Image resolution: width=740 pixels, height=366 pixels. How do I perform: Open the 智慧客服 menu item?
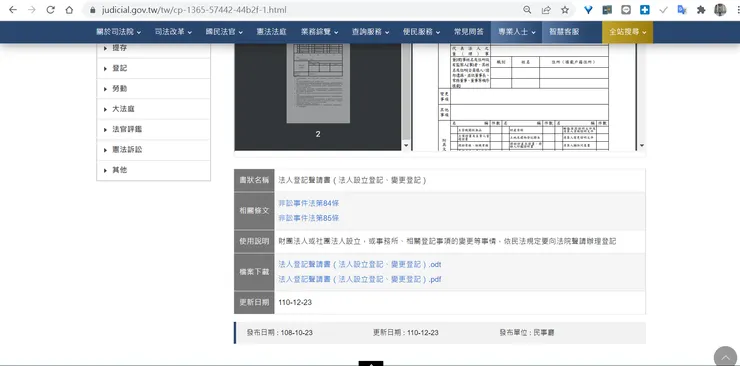point(564,32)
